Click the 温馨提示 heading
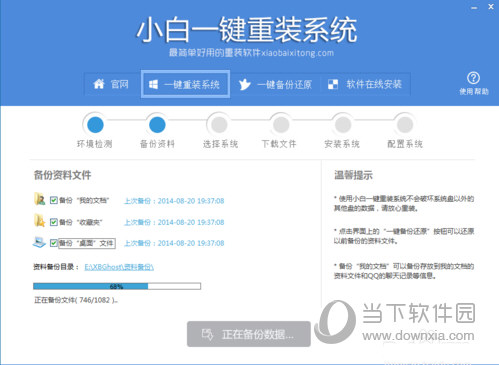The height and width of the screenshot is (365, 499). pos(353,175)
